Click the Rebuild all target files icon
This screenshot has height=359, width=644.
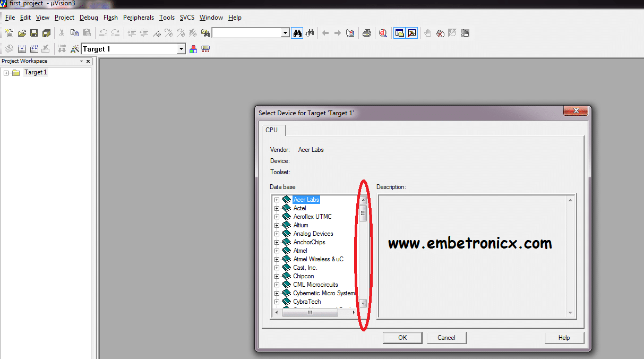[x=34, y=49]
